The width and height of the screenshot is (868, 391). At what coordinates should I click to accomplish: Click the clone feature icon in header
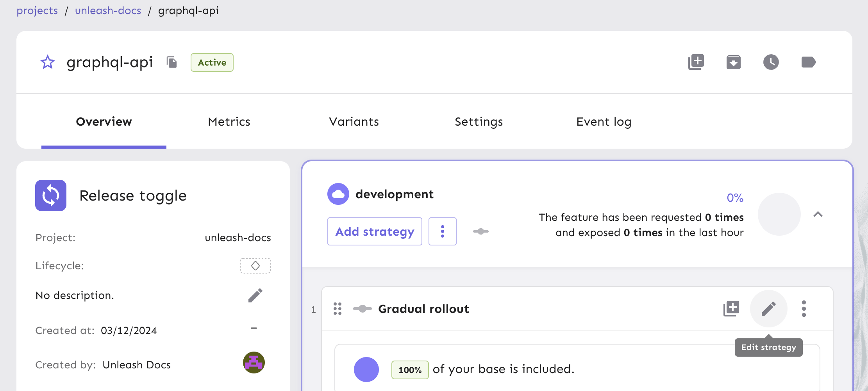pyautogui.click(x=696, y=62)
